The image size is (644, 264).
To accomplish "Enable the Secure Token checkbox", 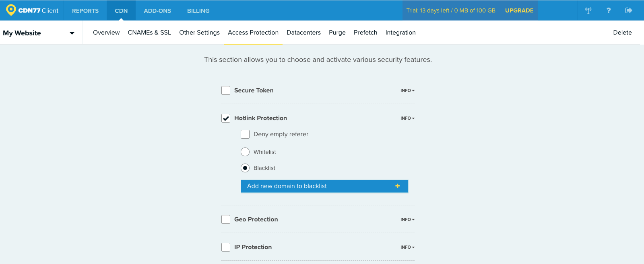I will point(226,90).
